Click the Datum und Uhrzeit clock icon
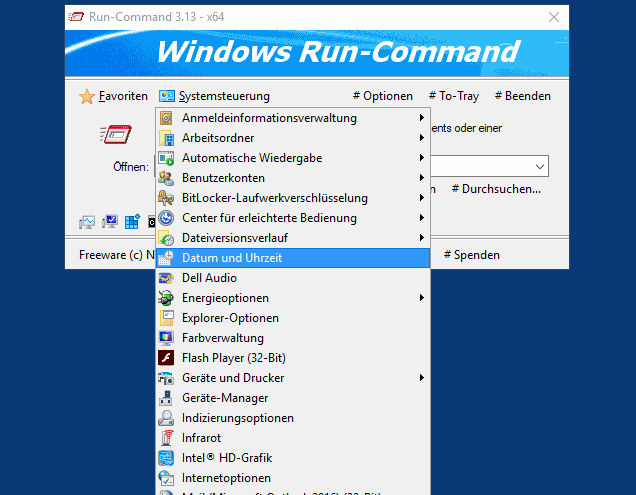Screen dimensions: 636x495 click(166, 258)
